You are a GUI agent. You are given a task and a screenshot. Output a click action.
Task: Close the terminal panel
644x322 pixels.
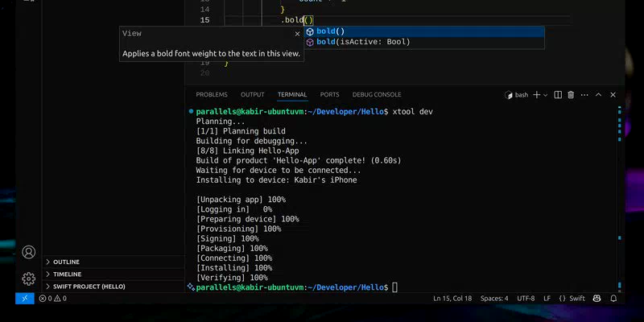(613, 95)
